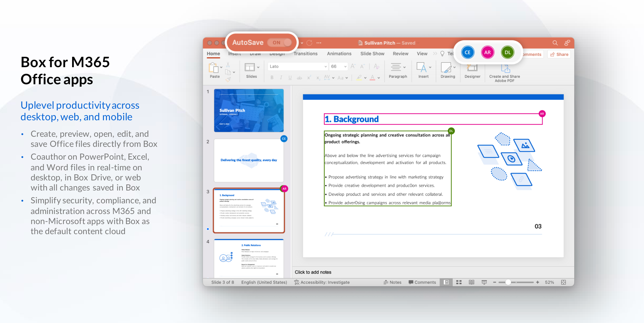Switch to the Transitions tab
This screenshot has height=323, width=644.
[306, 54]
